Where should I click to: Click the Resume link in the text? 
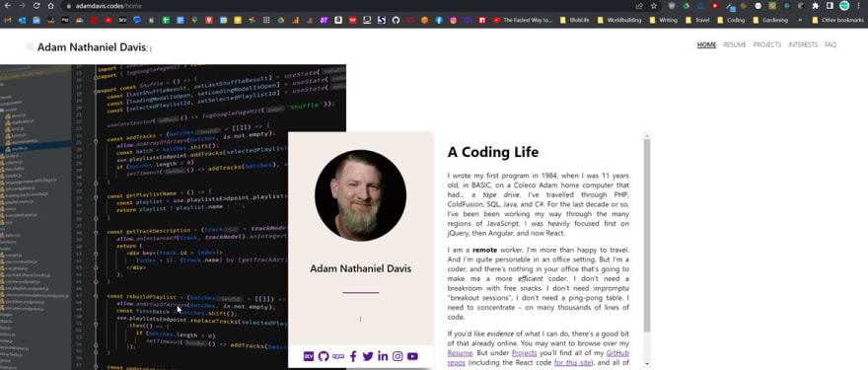click(460, 353)
